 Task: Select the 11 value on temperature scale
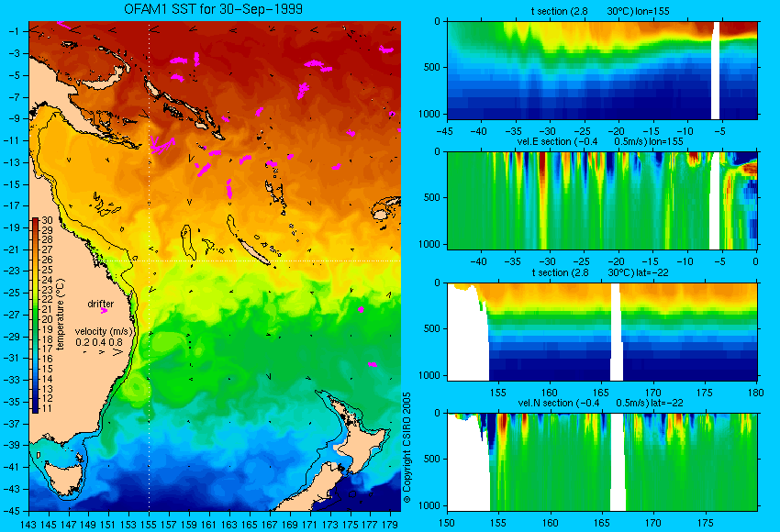[x=47, y=408]
